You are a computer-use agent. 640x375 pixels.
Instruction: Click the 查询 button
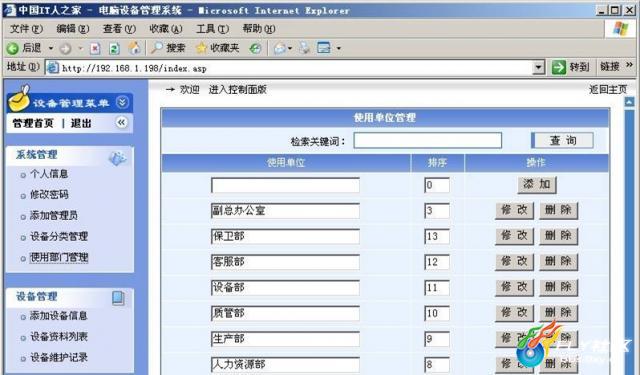point(562,140)
